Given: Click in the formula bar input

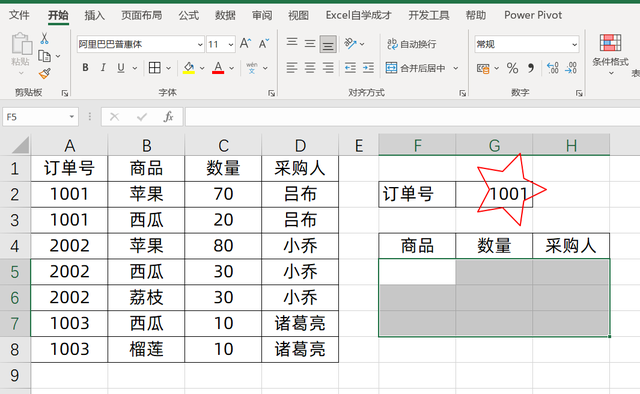Looking at the screenshot, I should [x=412, y=117].
